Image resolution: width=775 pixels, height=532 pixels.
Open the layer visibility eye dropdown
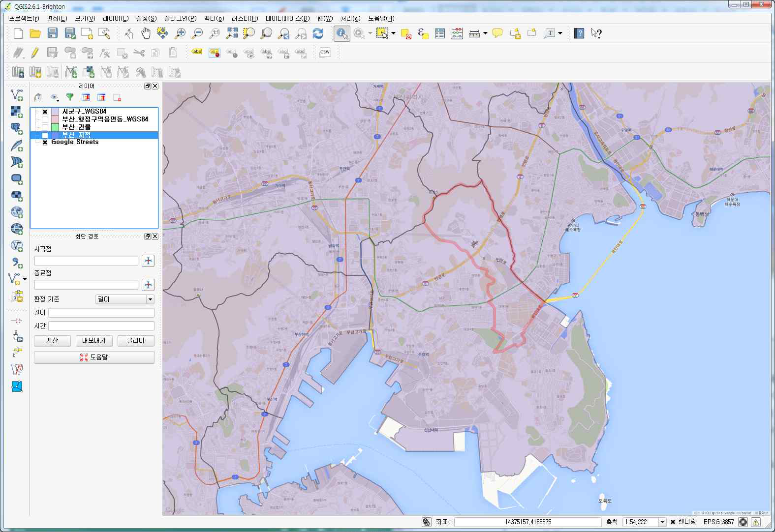55,97
